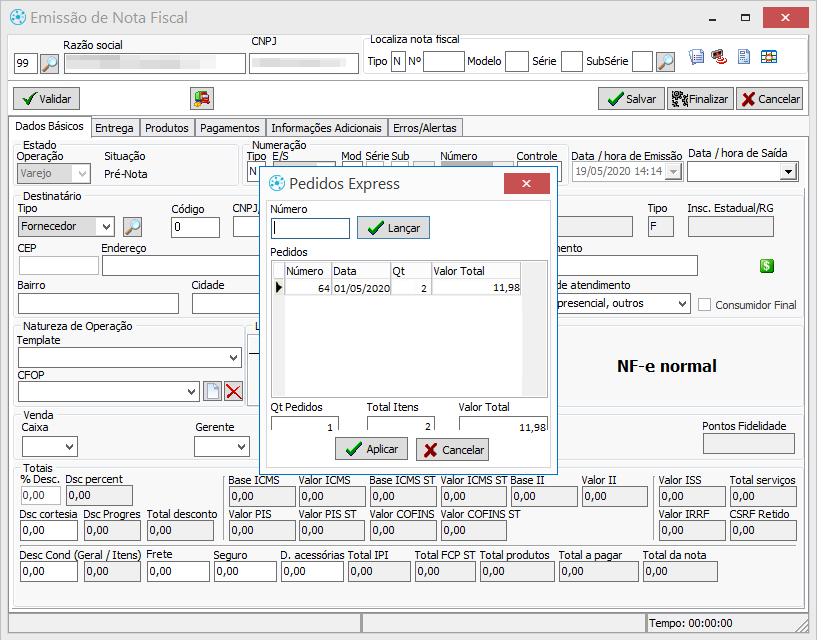This screenshot has height=640, width=817.
Task: Click the magnifier next to Fornecedor type
Action: click(132, 227)
